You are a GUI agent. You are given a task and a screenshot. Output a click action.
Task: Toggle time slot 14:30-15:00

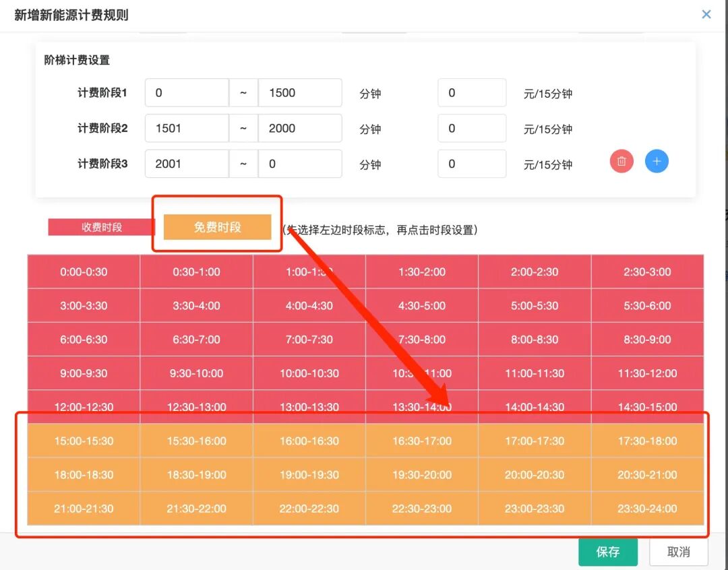point(648,407)
